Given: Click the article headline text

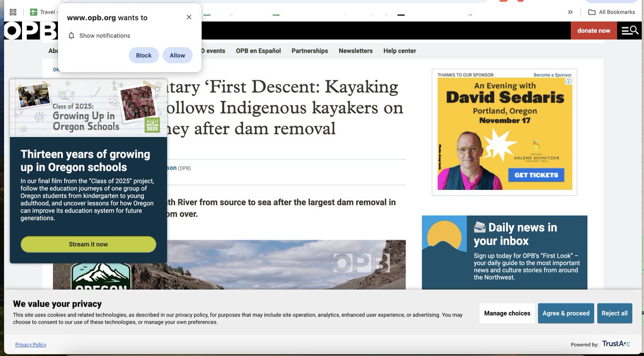Looking at the screenshot, I should [284, 108].
